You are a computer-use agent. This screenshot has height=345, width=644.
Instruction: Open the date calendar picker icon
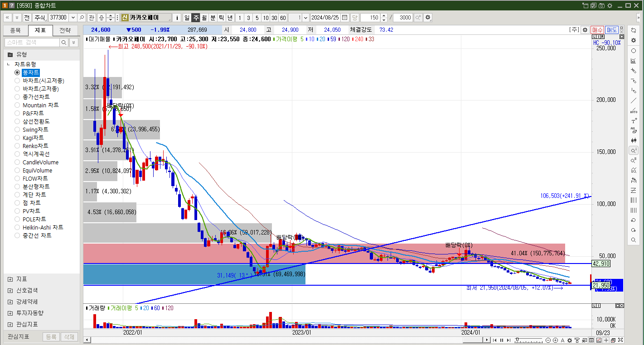[x=344, y=18]
